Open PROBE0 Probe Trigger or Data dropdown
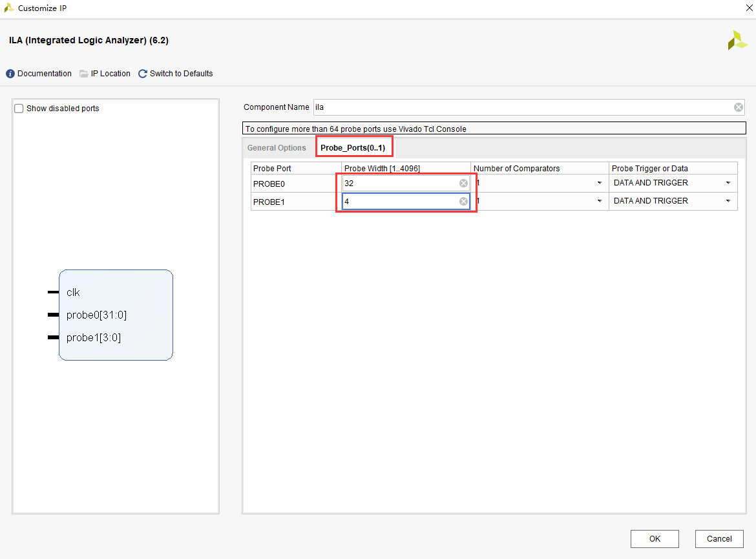The width and height of the screenshot is (756, 559). [728, 183]
